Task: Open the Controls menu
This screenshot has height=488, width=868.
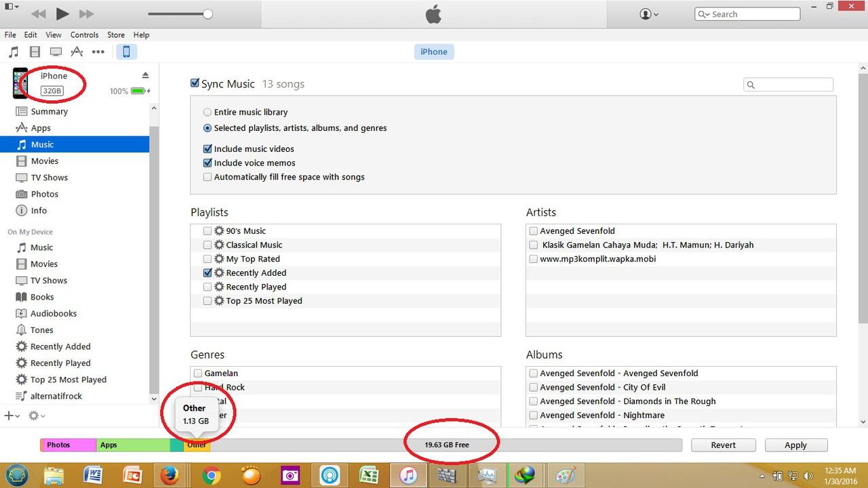Action: pyautogui.click(x=85, y=35)
